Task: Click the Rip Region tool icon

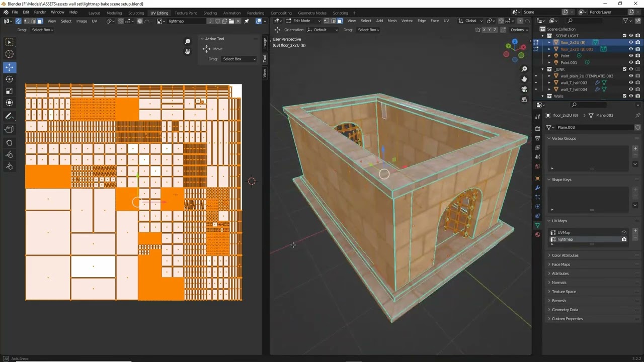Action: click(10, 129)
